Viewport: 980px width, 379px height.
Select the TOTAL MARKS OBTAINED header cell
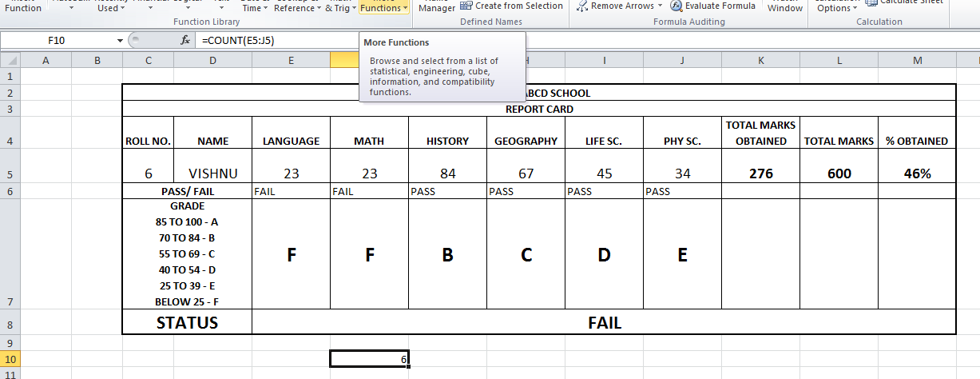[x=760, y=133]
